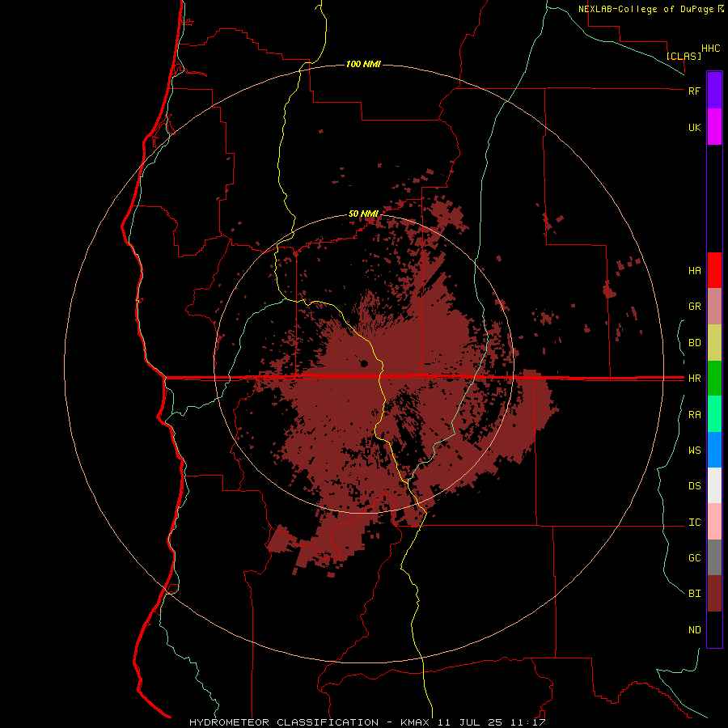Select the gray GC color swatch

[714, 557]
